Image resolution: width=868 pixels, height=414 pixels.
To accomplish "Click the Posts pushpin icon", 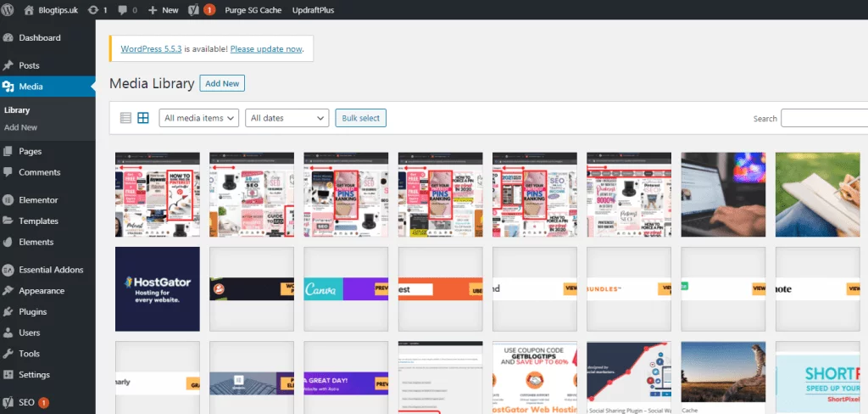I will tap(8, 65).
